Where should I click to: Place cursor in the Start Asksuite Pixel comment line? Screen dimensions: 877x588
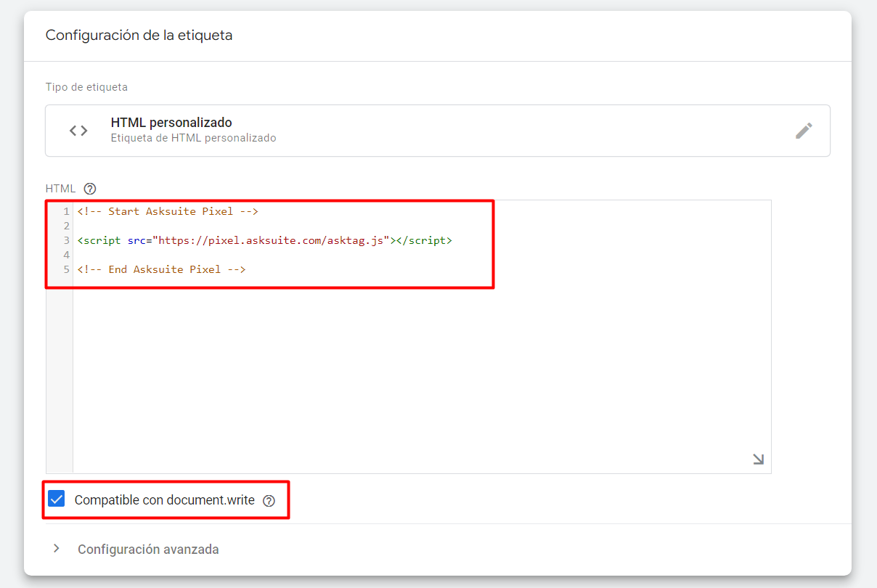point(168,211)
